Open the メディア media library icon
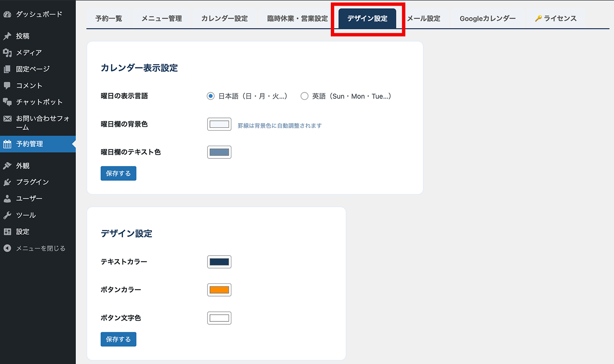Viewport: 614px width, 364px height. 7,53
